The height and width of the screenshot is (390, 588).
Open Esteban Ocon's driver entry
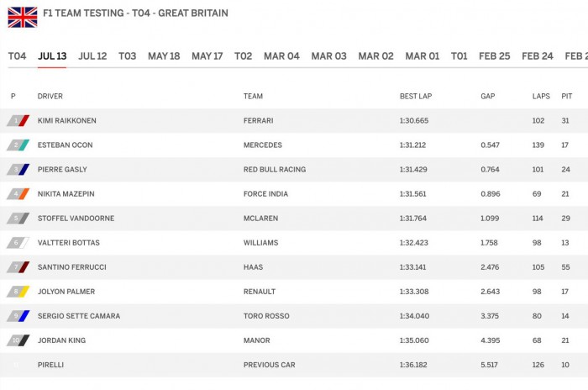click(66, 145)
